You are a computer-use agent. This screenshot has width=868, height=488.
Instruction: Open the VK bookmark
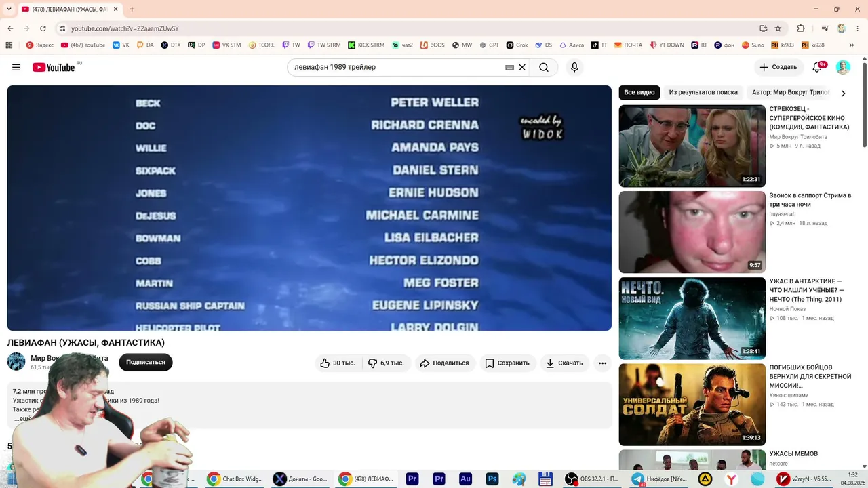[121, 45]
